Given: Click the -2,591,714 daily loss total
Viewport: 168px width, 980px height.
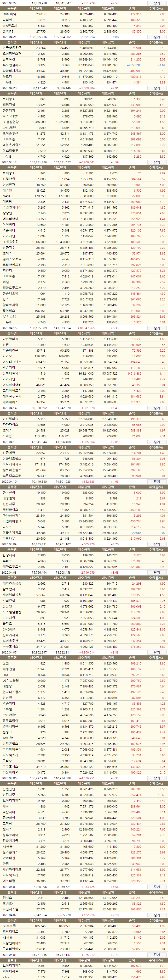Looking at the screenshot, I should tap(87, 37).
